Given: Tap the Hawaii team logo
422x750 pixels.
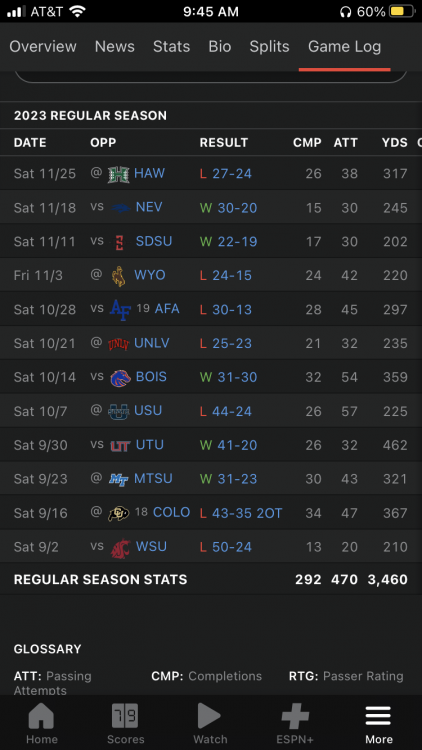Looking at the screenshot, I should [x=118, y=174].
